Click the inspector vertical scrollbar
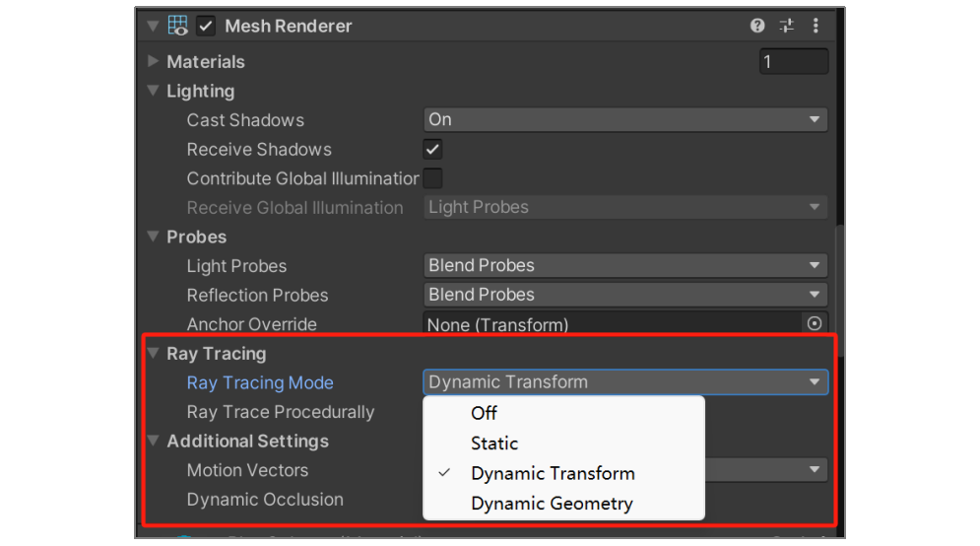This screenshot has height=546, width=980. (840, 291)
